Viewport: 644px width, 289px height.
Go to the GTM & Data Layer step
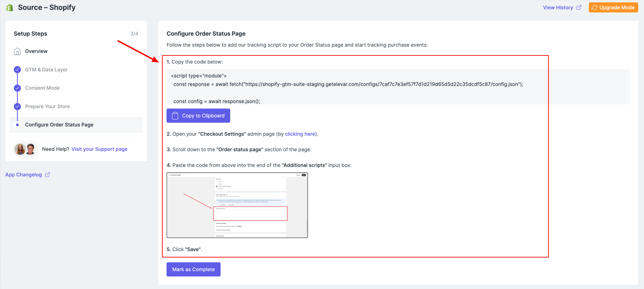point(46,70)
